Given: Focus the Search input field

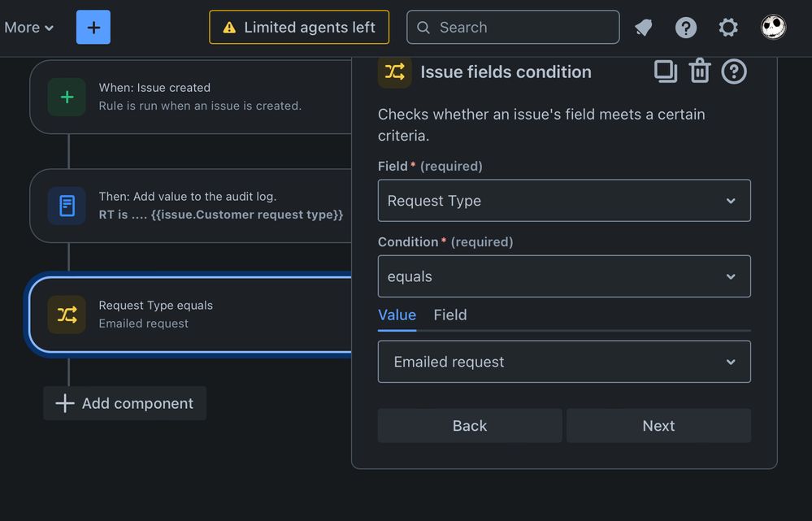Looking at the screenshot, I should 513,27.
